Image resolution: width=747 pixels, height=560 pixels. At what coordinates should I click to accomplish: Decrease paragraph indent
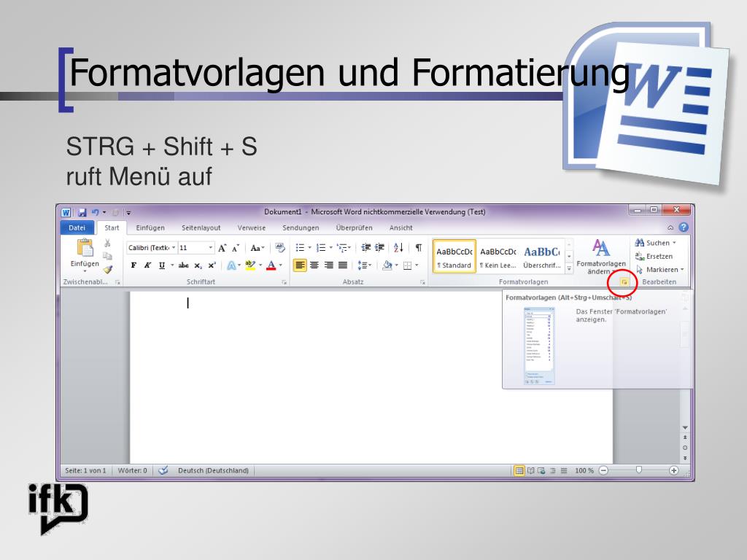[366, 248]
